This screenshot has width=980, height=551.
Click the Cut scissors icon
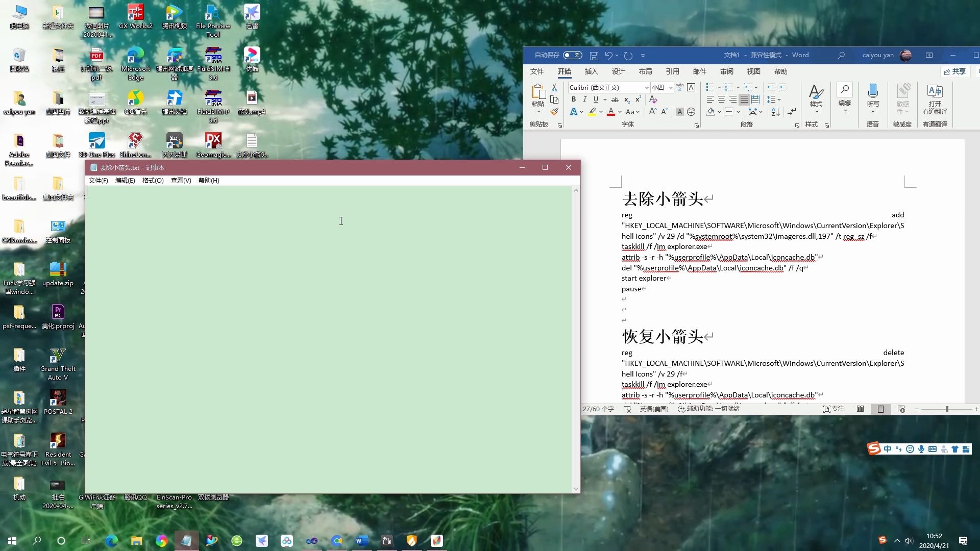point(554,87)
